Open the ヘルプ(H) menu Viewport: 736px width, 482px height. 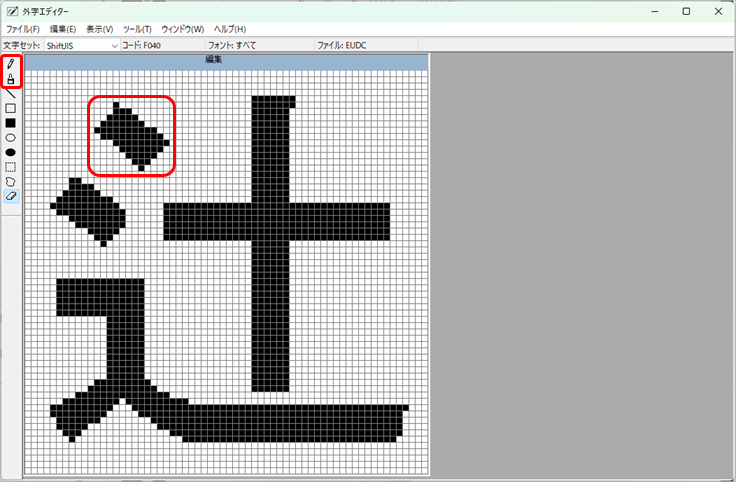230,29
